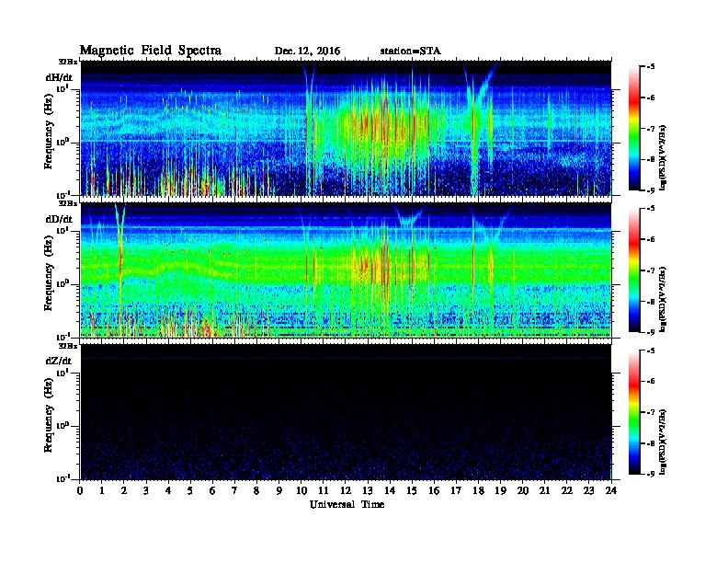Click hour tick label "21" on time axis
Screen dimensions: 728x563
pyautogui.click(x=544, y=490)
